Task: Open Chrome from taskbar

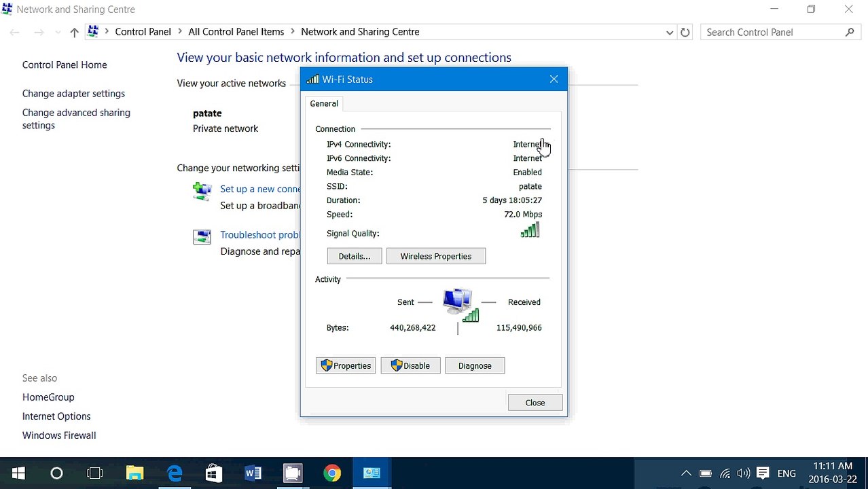Action: [332, 473]
